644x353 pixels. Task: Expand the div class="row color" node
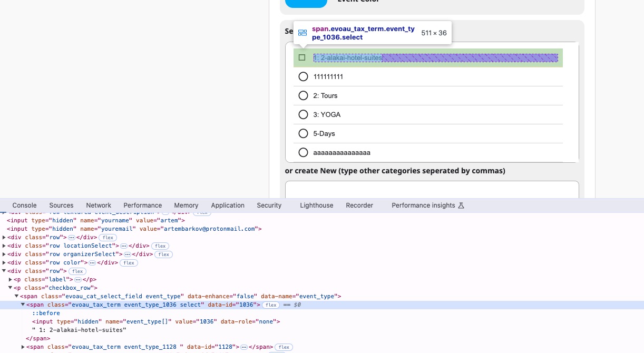[x=4, y=263]
